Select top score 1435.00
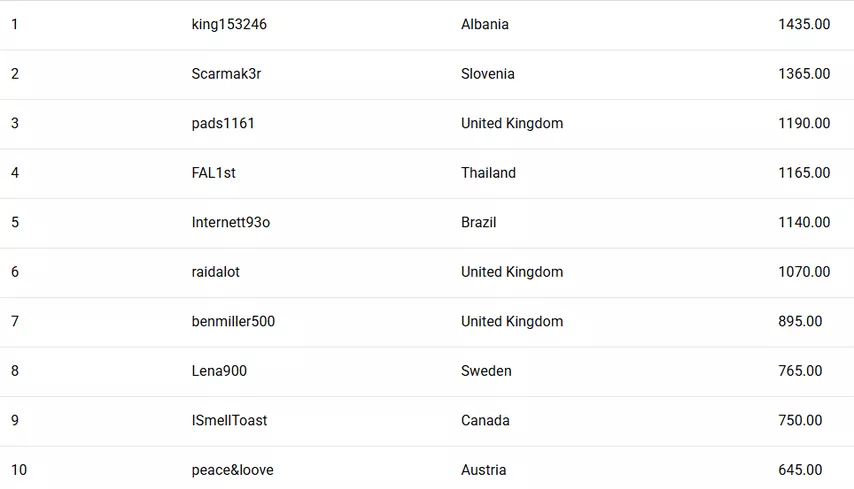This screenshot has width=854, height=489. point(804,25)
